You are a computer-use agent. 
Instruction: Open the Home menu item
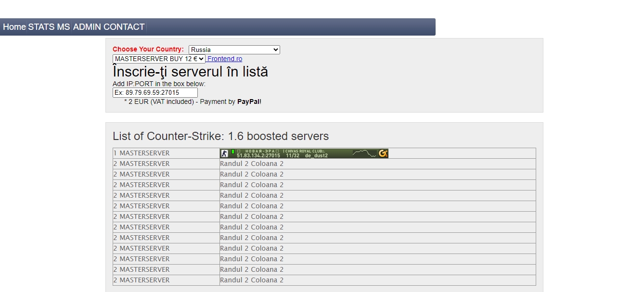coord(14,27)
